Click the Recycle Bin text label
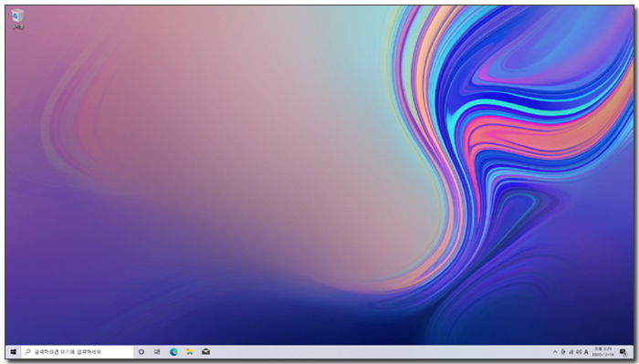This screenshot has height=364, width=639. (x=17, y=26)
